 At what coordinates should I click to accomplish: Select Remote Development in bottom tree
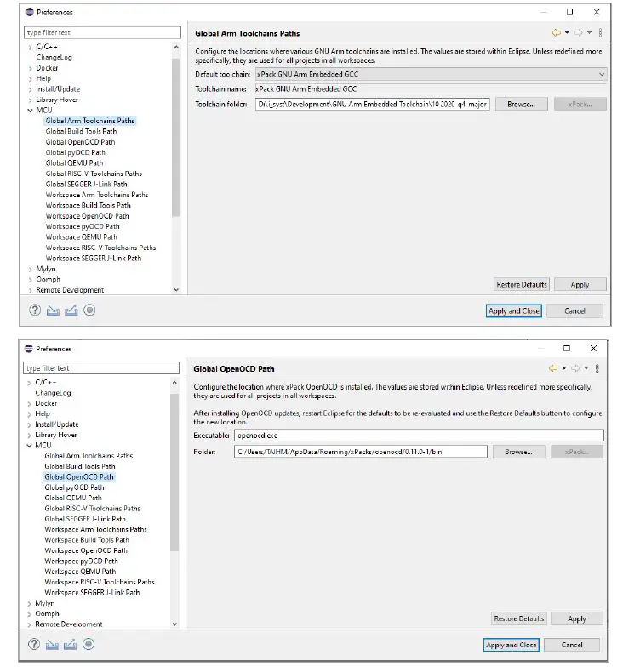(x=69, y=624)
